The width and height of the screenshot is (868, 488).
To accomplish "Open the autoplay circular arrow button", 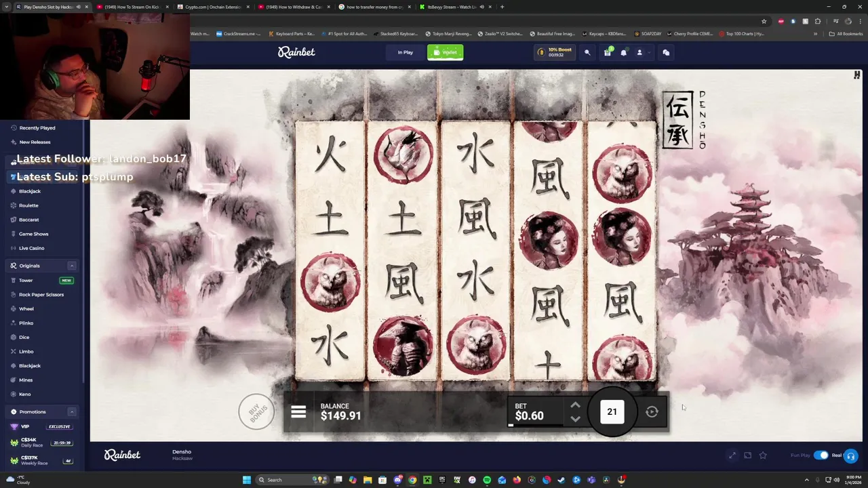I will point(652,411).
